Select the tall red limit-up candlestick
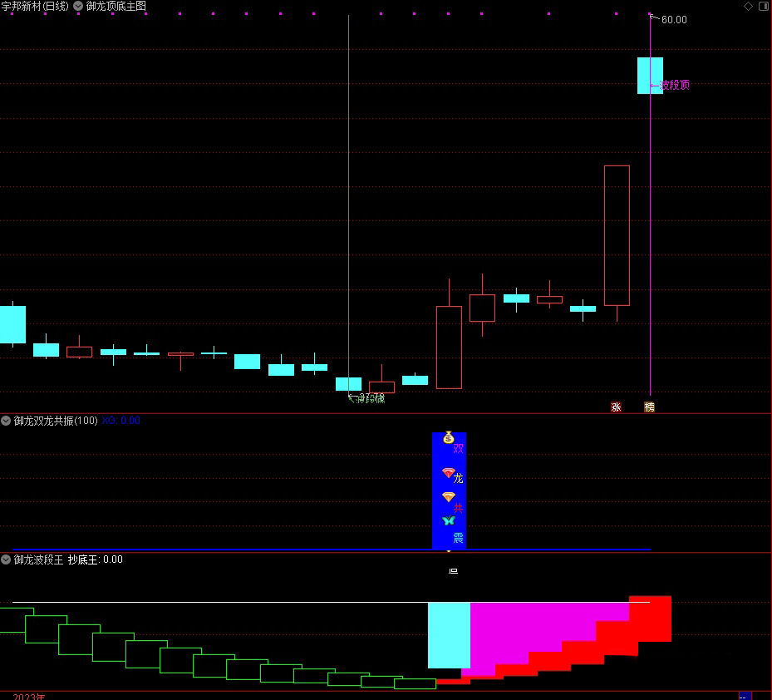This screenshot has height=700, width=772. pyautogui.click(x=617, y=235)
